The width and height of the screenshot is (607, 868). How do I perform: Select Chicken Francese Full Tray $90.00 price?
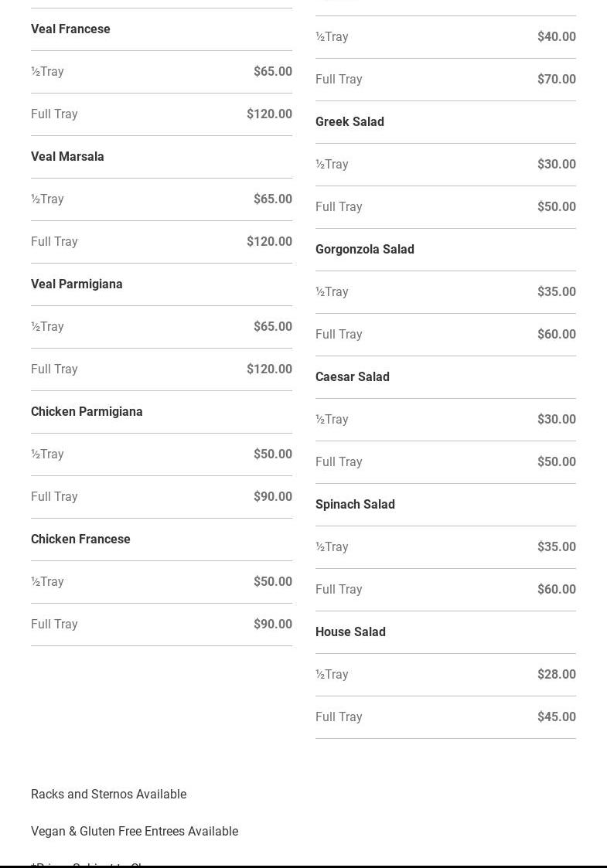click(x=272, y=625)
